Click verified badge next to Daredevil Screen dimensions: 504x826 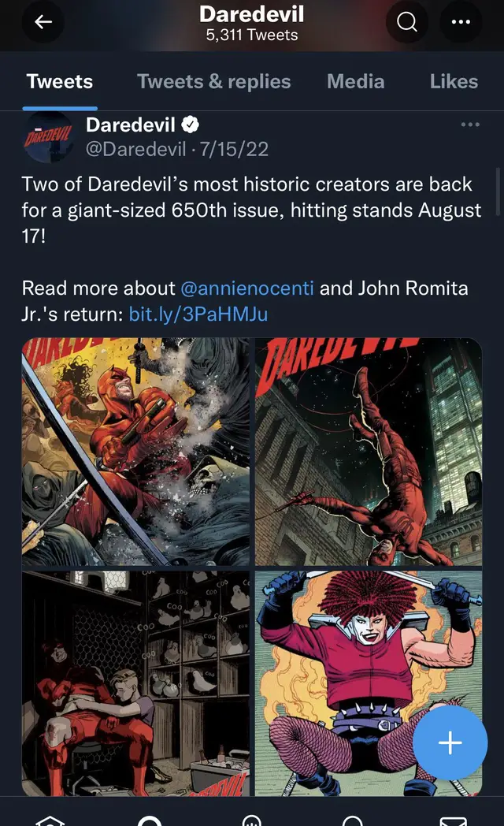[x=190, y=125]
